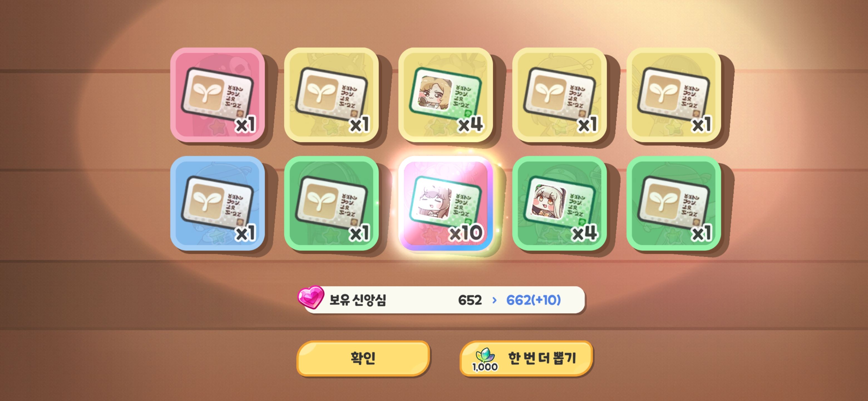Image resolution: width=868 pixels, height=401 pixels.
Task: Tap the pink heart gem icon
Action: pyautogui.click(x=311, y=297)
